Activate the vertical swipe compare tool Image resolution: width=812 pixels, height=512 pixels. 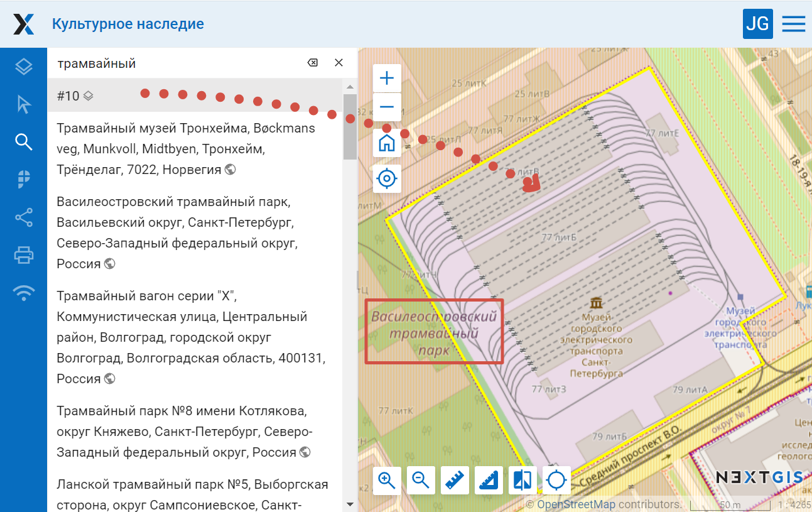(522, 481)
